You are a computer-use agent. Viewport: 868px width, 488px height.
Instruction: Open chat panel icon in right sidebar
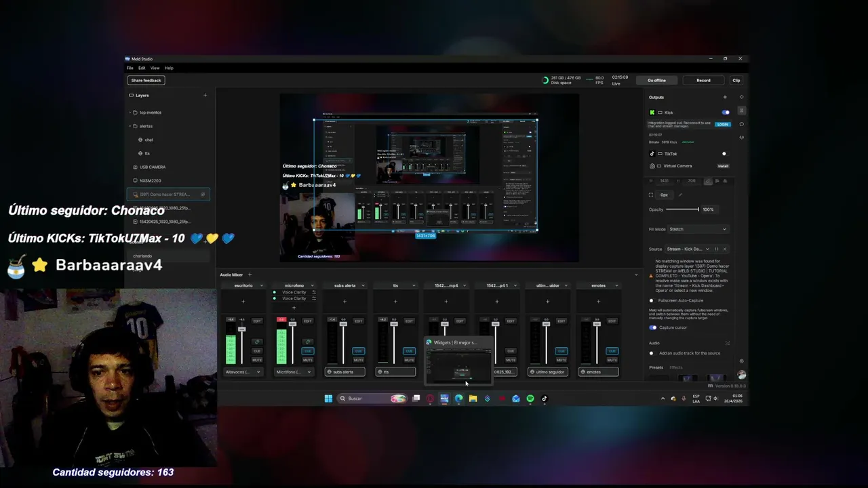pos(741,124)
